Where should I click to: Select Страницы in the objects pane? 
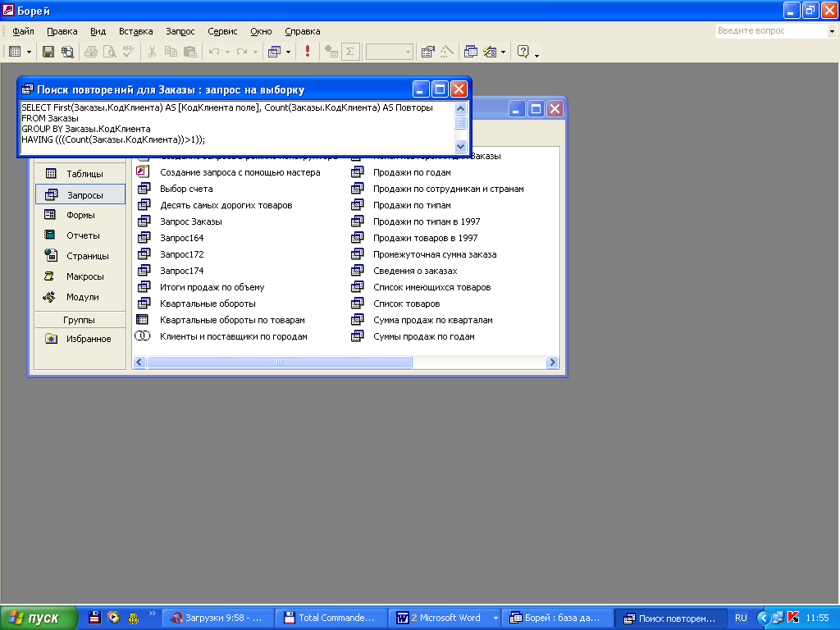(x=80, y=256)
